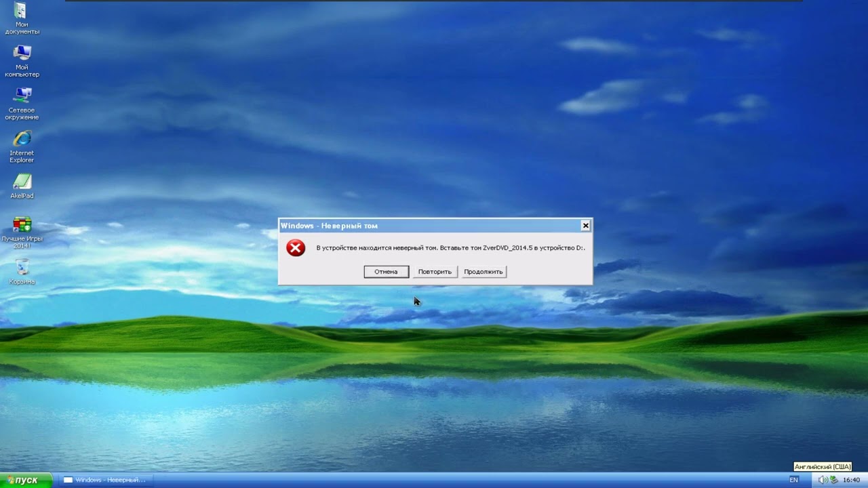Open the Мои документы desktop icon
The width and height of the screenshot is (868, 488).
(x=22, y=19)
